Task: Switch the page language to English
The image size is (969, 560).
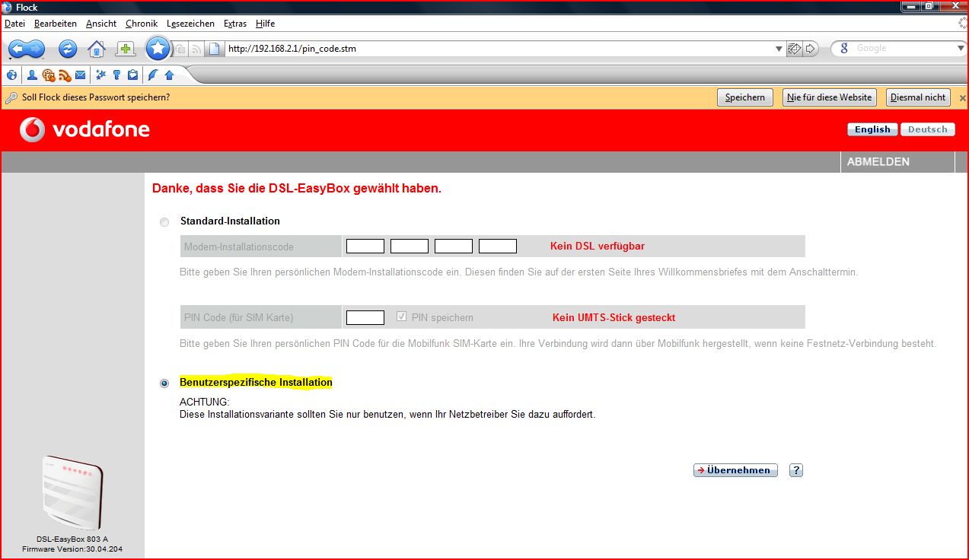Action: click(871, 129)
